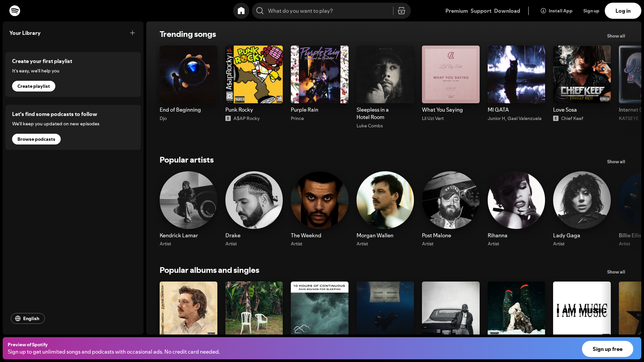
Task: Click the Gael Valenzuela artist link
Action: pos(525,118)
